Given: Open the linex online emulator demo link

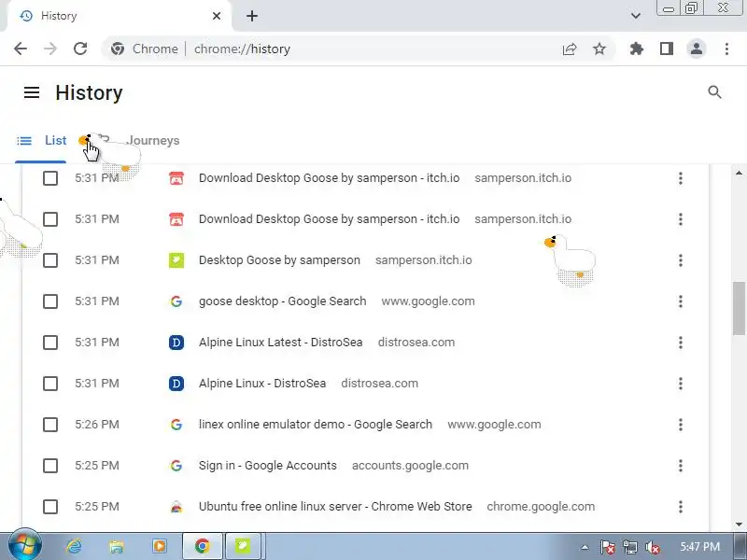Looking at the screenshot, I should point(316,425).
